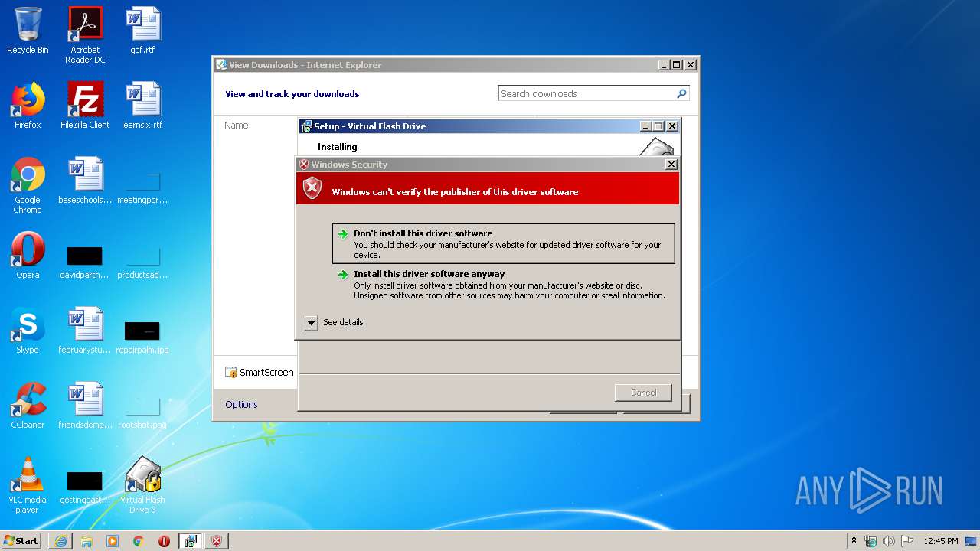Open Windows Explorer taskbar icon
This screenshot has width=980, height=551.
(x=87, y=541)
